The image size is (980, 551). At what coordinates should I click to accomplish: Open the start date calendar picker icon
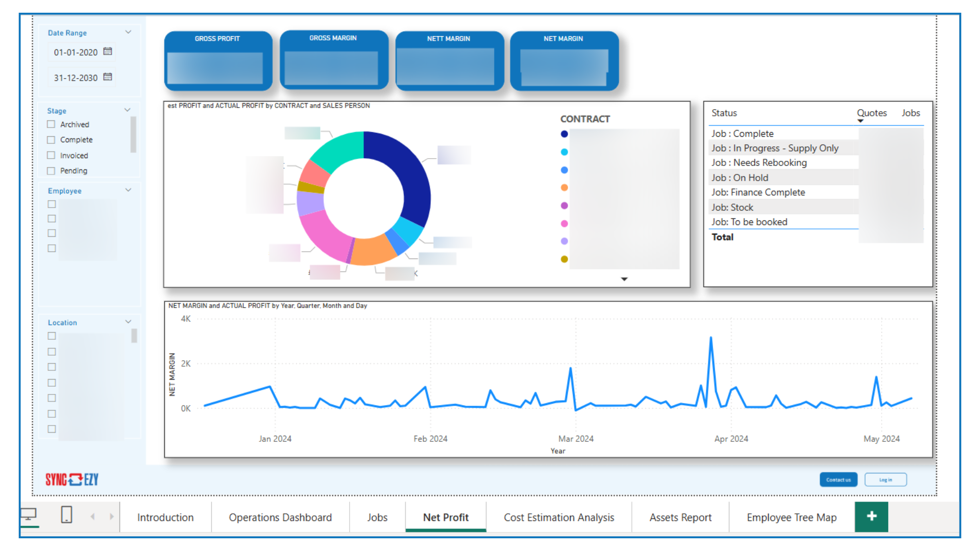tap(108, 52)
